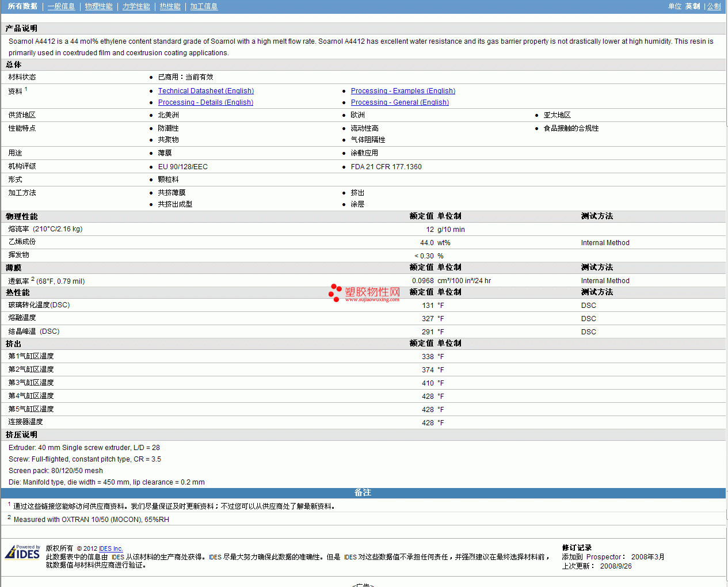728x587 pixels.
Task: Select 英制 units option
Action: [x=692, y=6]
